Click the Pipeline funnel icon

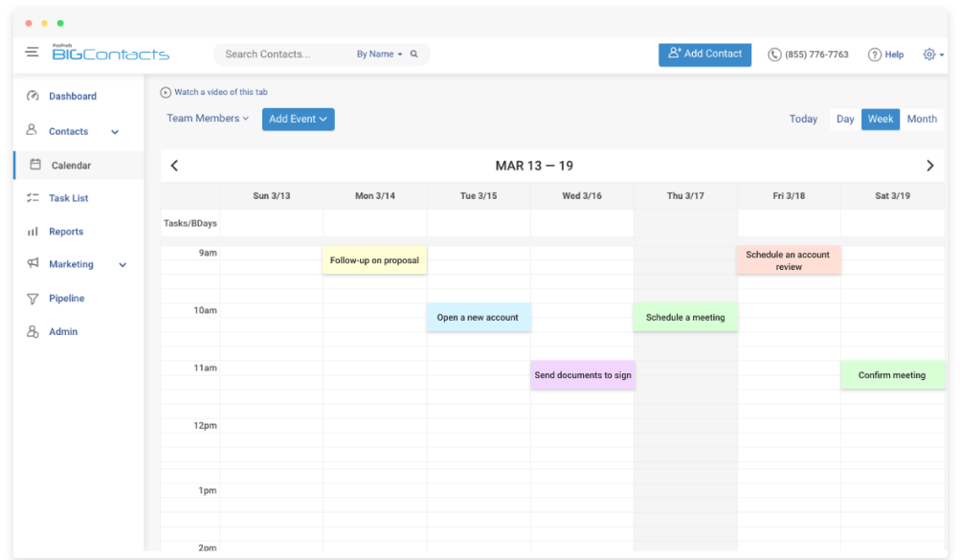click(x=33, y=299)
